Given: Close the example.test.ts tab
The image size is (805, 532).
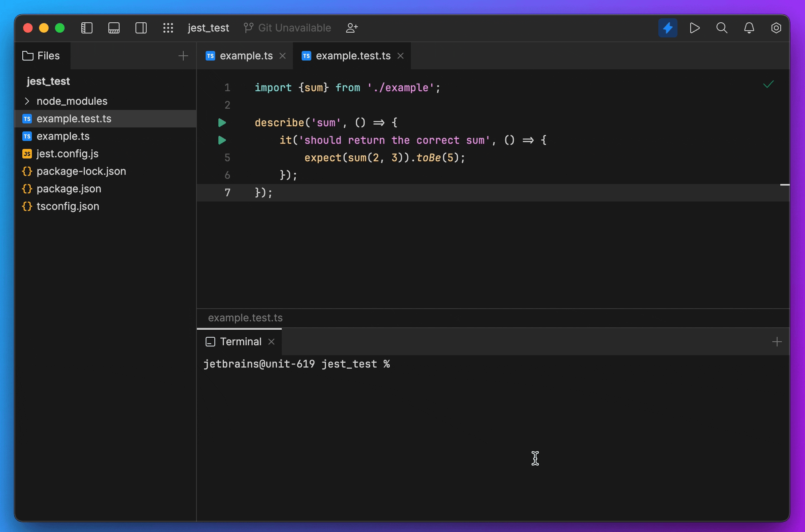Looking at the screenshot, I should click(x=401, y=56).
